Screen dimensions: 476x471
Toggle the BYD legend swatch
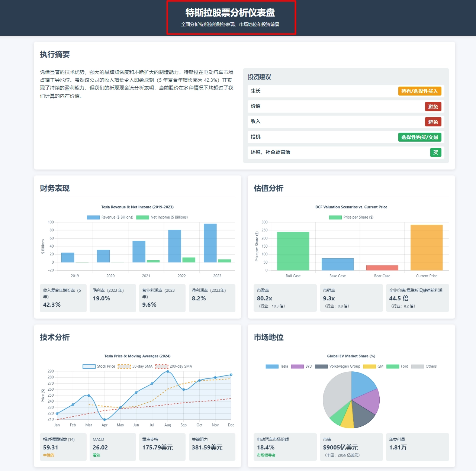pyautogui.click(x=297, y=367)
